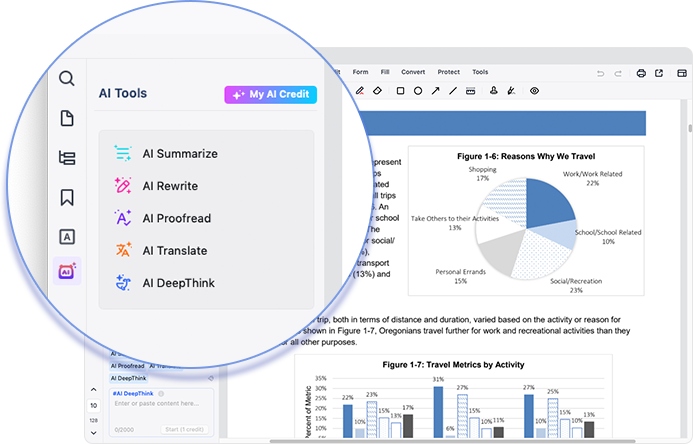Choose the stamp tool in the toolbar
Image resolution: width=693 pixels, height=444 pixels.
pyautogui.click(x=493, y=91)
